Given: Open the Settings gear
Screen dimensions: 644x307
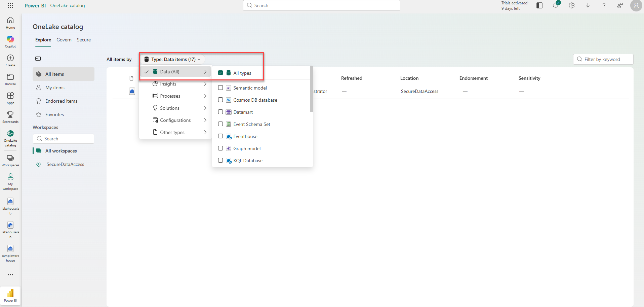Looking at the screenshot, I should pos(572,5).
